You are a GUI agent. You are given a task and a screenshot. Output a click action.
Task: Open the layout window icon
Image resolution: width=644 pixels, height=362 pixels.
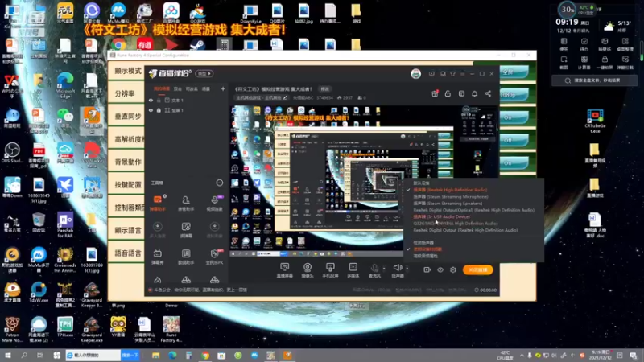point(461,93)
